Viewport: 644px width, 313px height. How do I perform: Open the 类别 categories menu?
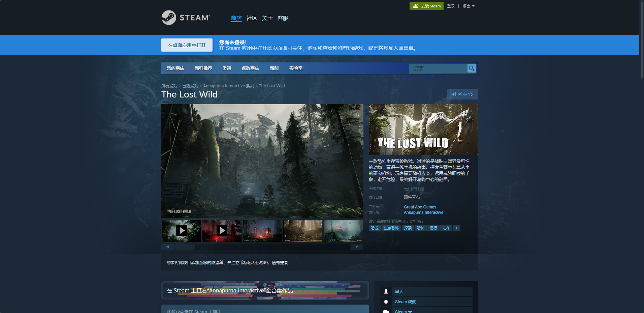tap(227, 68)
